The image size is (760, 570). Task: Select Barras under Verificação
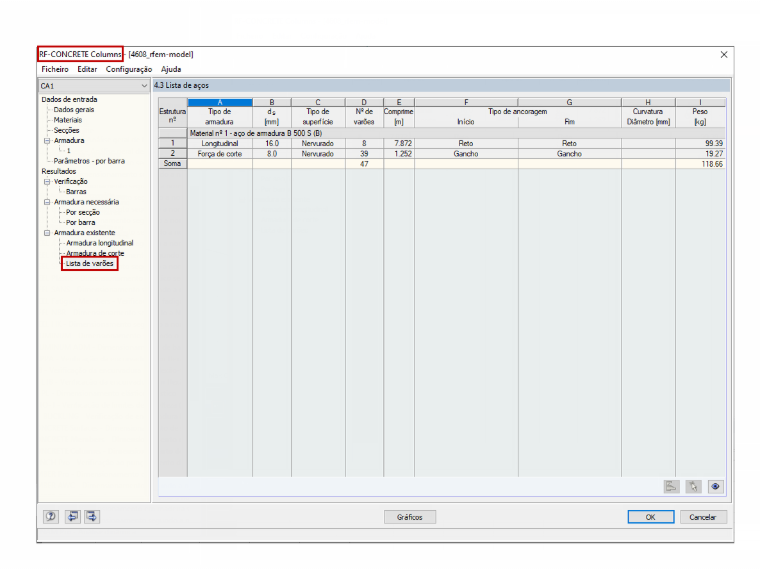tap(76, 191)
